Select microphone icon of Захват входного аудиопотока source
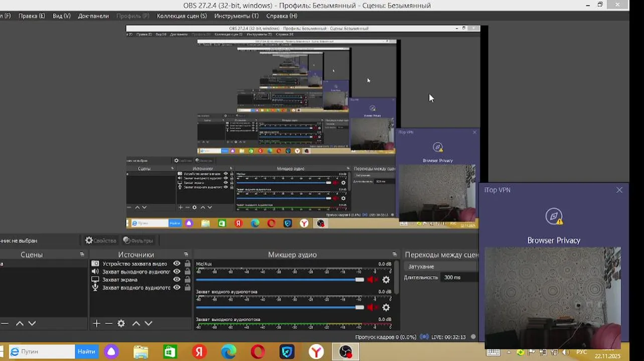The width and height of the screenshot is (644, 361). click(x=95, y=288)
